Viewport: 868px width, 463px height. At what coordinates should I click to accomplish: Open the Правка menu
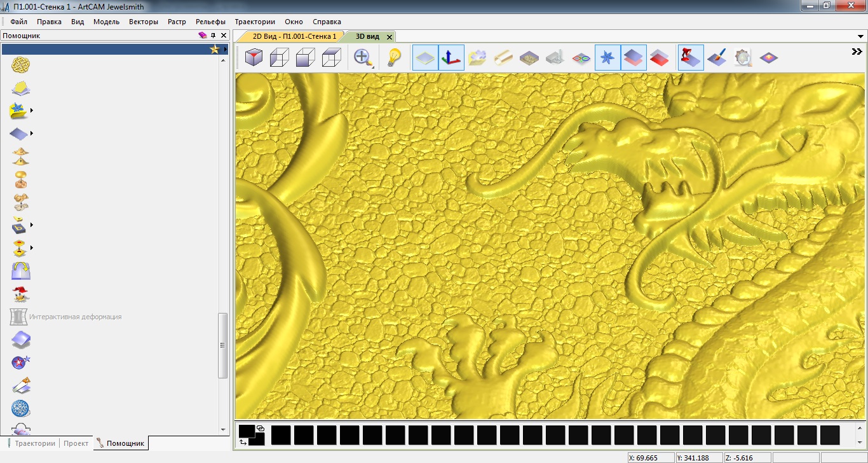pyautogui.click(x=49, y=22)
